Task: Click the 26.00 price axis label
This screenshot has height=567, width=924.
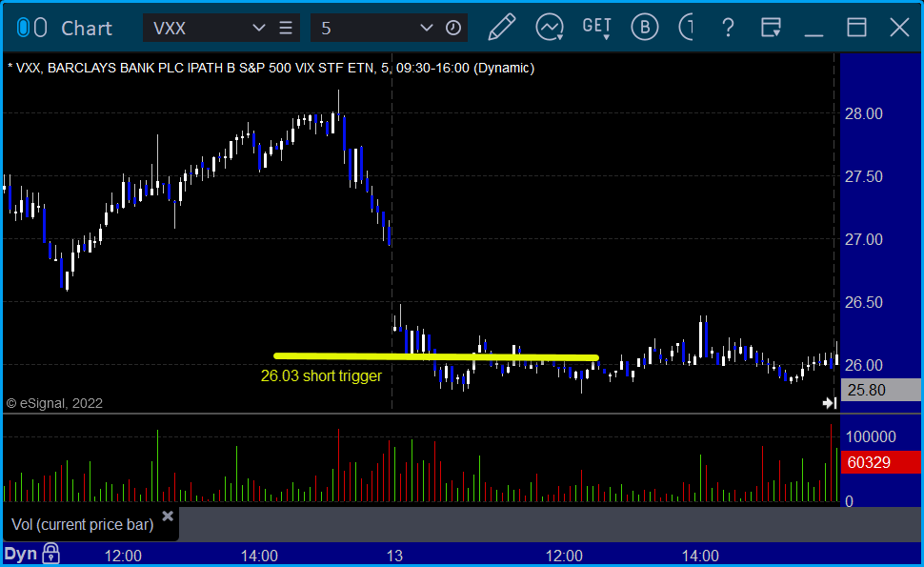Action: click(x=864, y=365)
